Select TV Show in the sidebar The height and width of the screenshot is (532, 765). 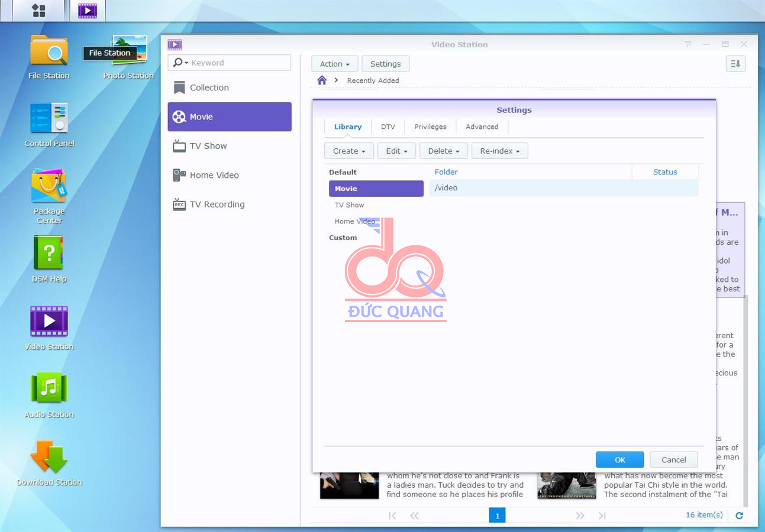(230, 146)
